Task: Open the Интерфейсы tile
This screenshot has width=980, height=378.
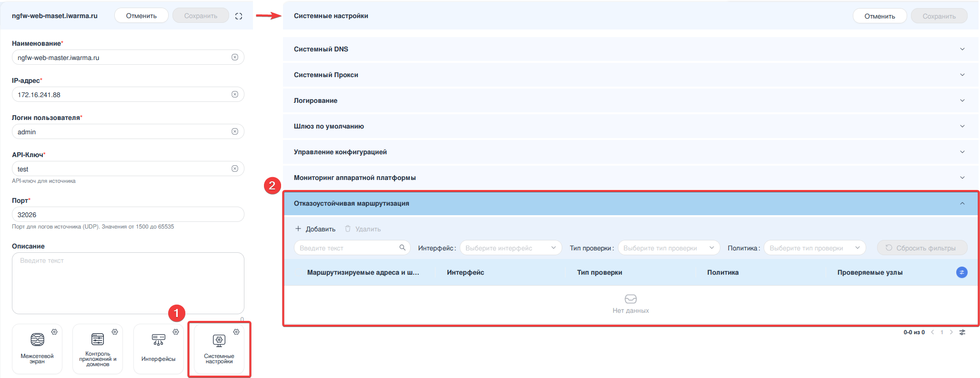Action: (x=158, y=348)
